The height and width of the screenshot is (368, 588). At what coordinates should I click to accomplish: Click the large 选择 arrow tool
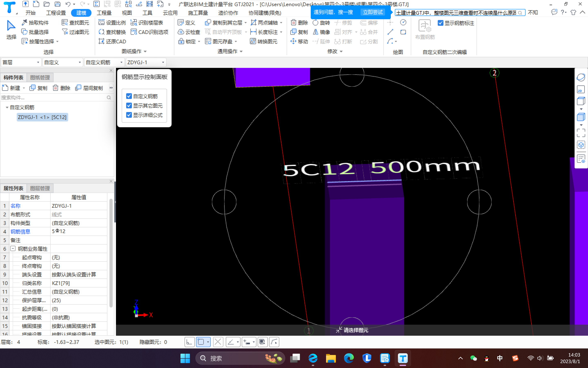click(11, 30)
